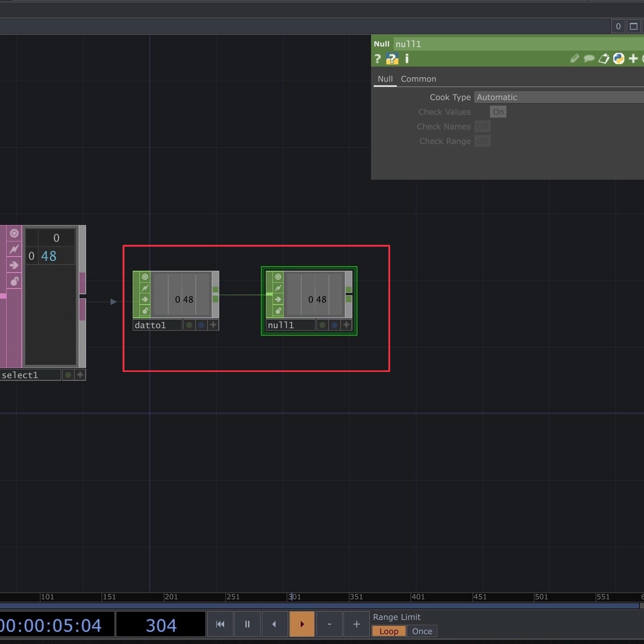Click the info icon in null1 parameter header

click(x=407, y=59)
